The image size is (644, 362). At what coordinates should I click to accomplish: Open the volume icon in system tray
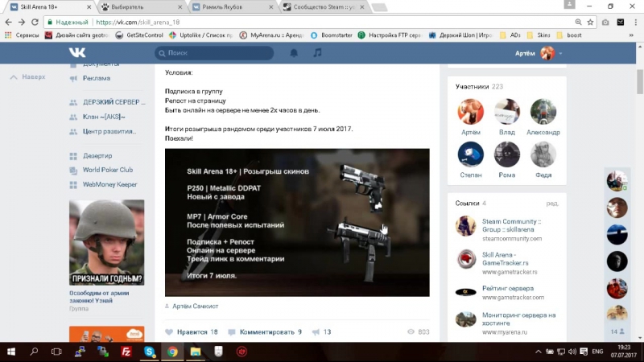click(x=572, y=352)
